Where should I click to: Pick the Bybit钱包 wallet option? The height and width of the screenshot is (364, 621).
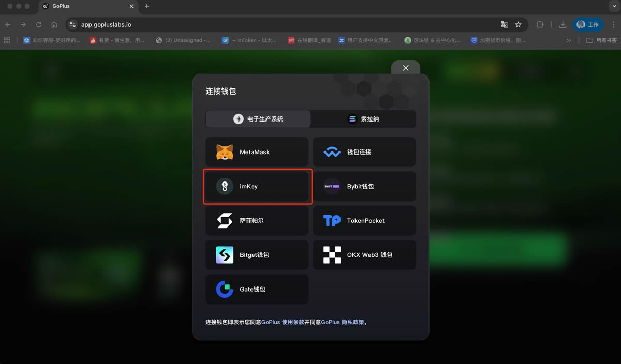[x=364, y=186]
